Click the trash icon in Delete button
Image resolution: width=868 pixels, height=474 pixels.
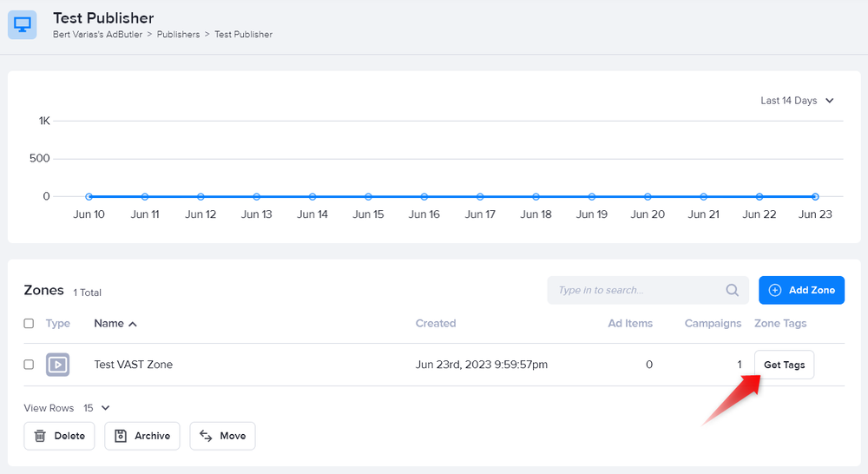click(40, 436)
